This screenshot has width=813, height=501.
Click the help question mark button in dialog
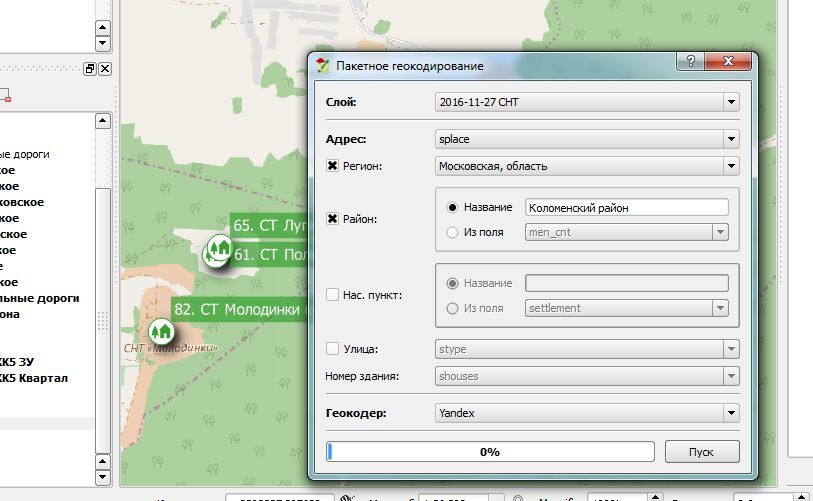click(x=690, y=61)
